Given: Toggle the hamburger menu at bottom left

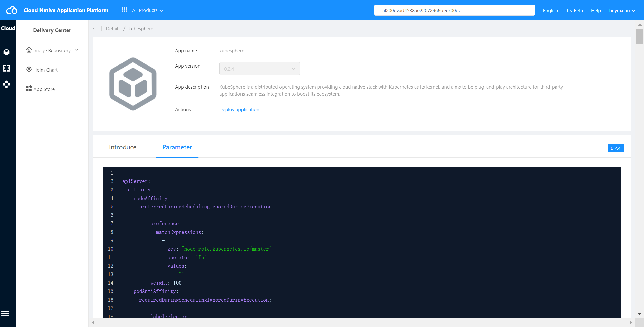Looking at the screenshot, I should 5,314.
